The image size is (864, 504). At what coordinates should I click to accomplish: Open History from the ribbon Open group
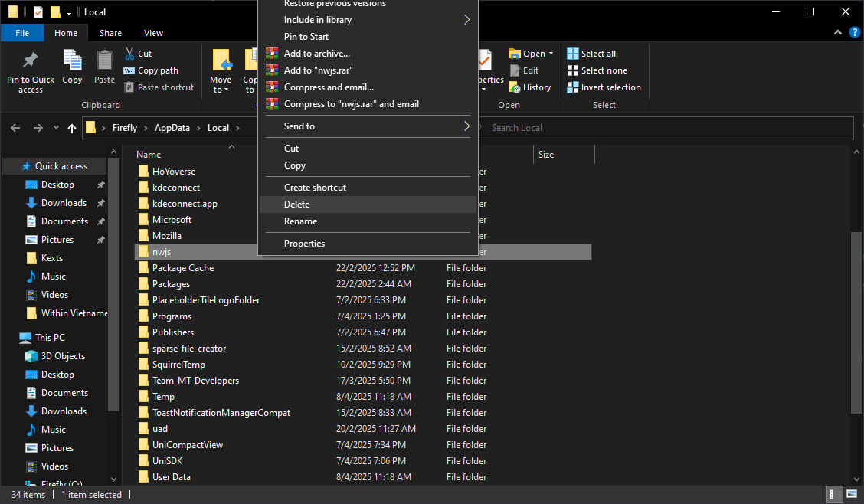coord(536,87)
